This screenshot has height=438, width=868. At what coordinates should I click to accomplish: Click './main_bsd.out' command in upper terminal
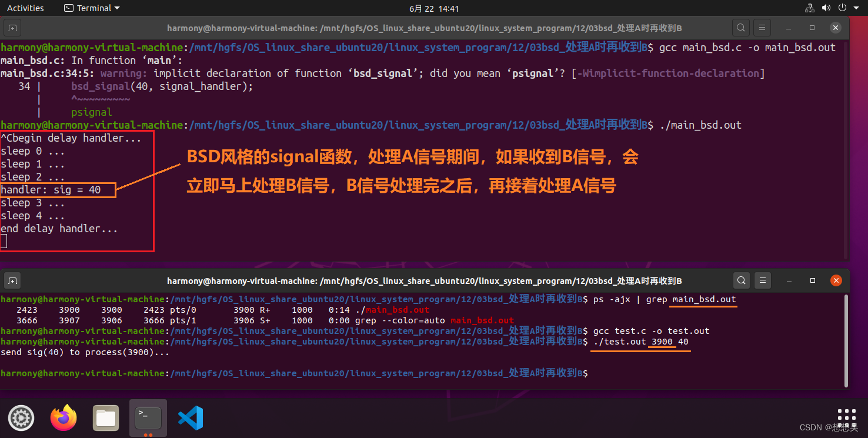coord(700,125)
